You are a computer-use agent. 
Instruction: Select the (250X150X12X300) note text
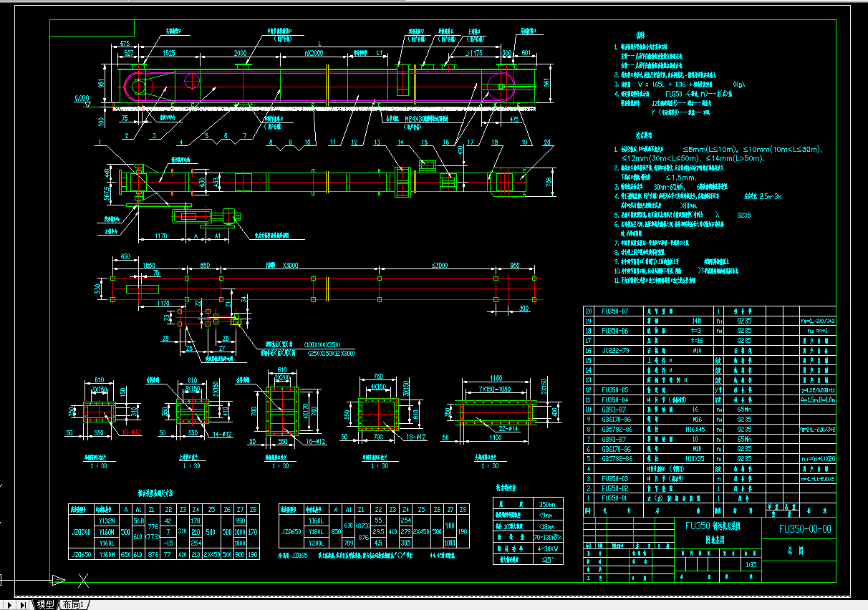point(331,353)
